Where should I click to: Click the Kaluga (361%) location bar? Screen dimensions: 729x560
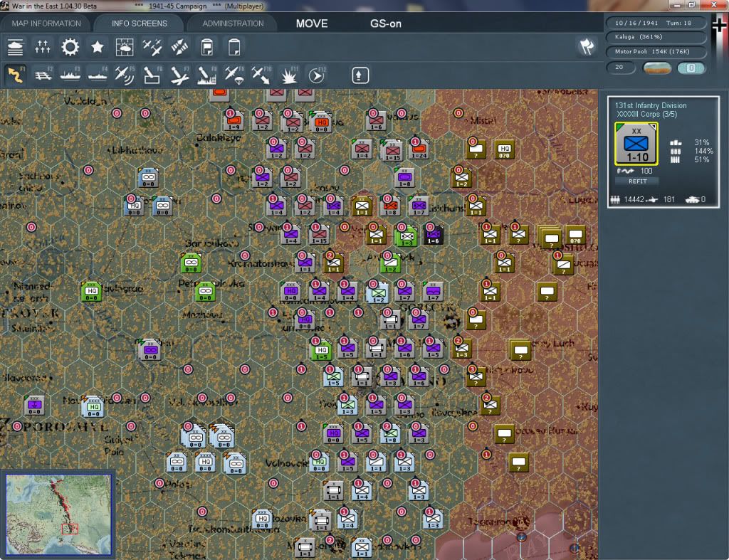point(656,37)
